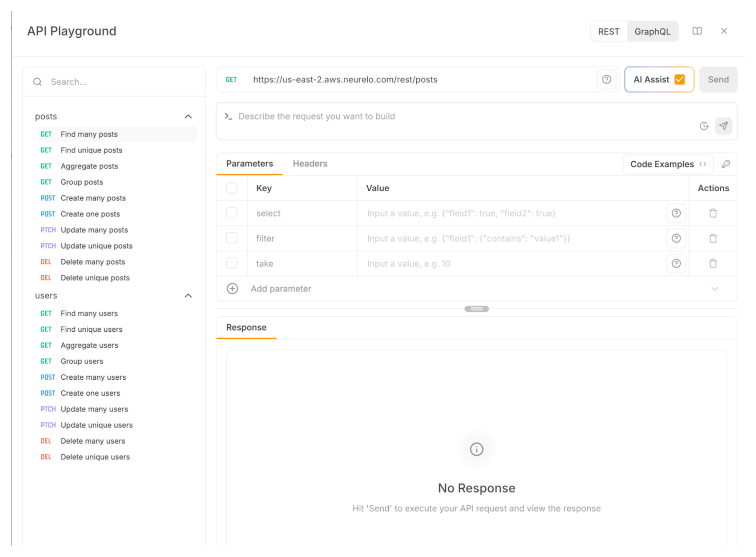This screenshot has width=756, height=557.
Task: Click the key authentication icon
Action: [x=726, y=164]
